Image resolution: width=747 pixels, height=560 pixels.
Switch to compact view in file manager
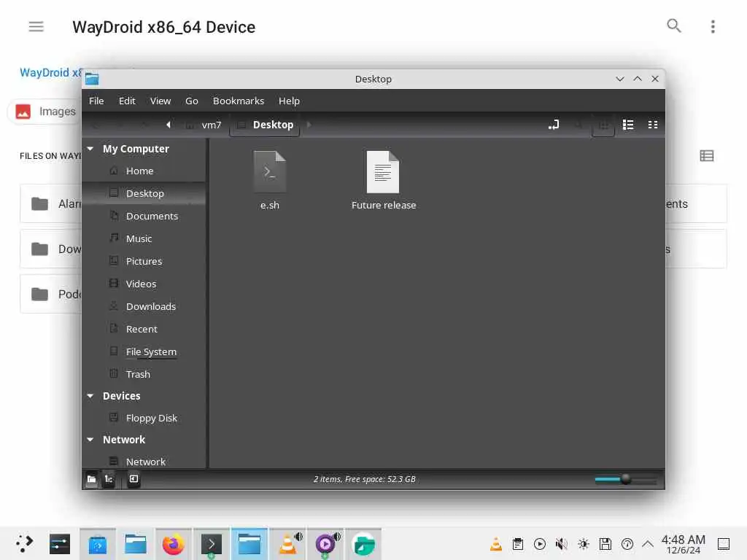click(653, 125)
